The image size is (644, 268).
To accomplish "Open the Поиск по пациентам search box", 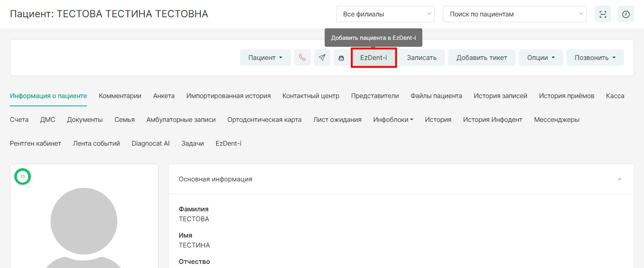I will click(515, 14).
